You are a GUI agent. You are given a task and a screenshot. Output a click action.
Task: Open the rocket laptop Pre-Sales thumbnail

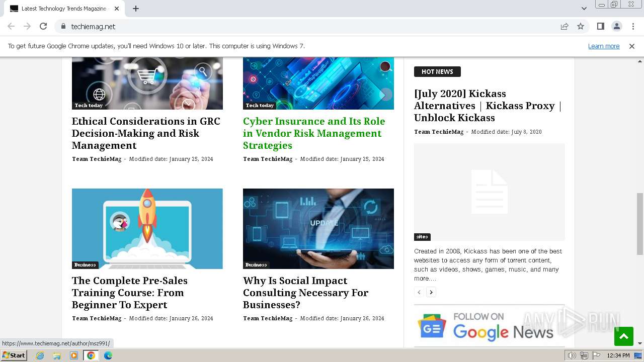click(147, 229)
